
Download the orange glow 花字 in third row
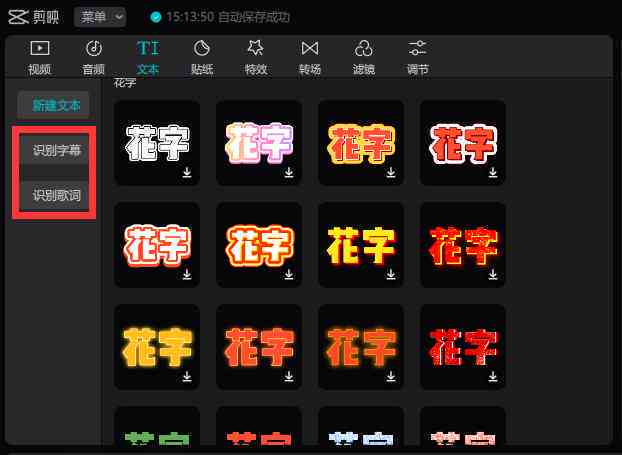click(391, 376)
